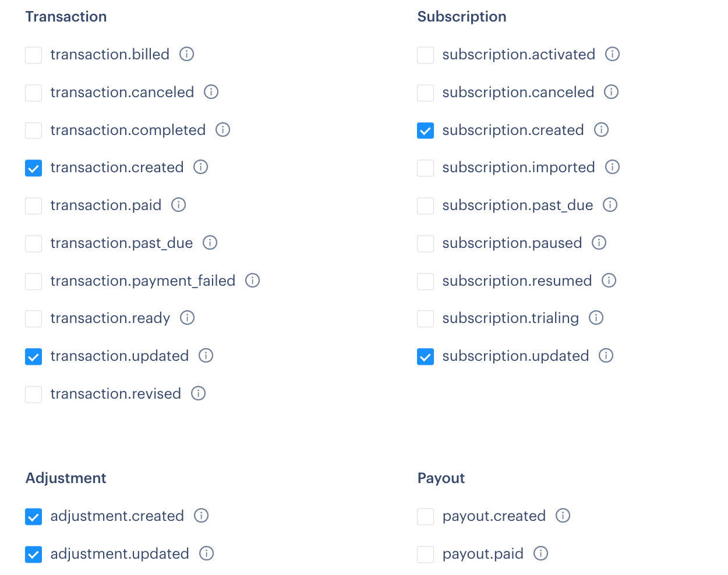Open info tooltip for subscription.activated
Viewport: 728px width, 575px height.
(612, 54)
